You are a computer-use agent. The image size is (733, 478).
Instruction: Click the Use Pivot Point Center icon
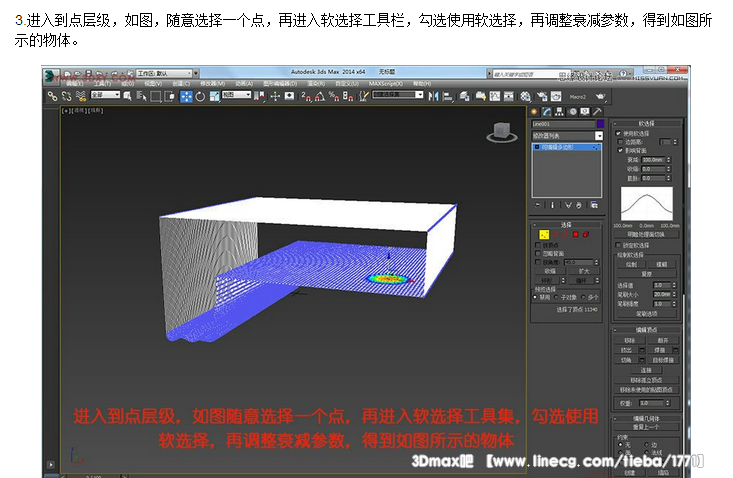point(260,96)
